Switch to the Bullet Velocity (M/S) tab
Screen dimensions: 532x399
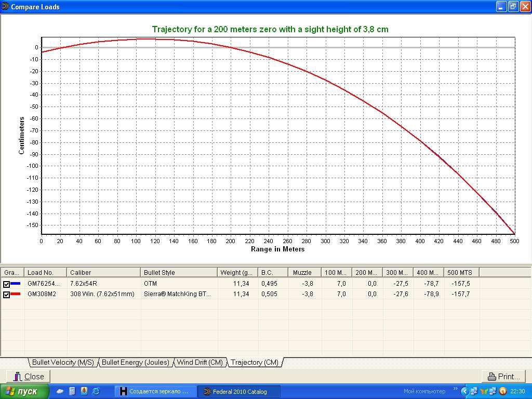click(62, 363)
